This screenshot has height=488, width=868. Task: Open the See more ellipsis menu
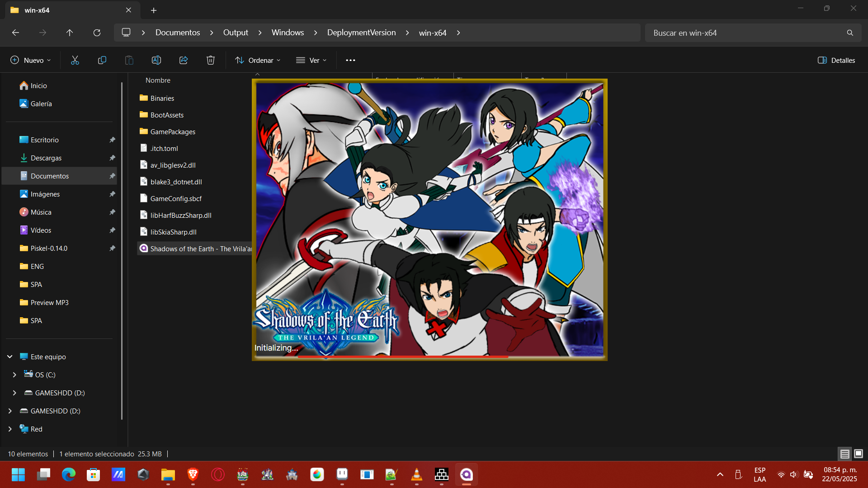[350, 60]
